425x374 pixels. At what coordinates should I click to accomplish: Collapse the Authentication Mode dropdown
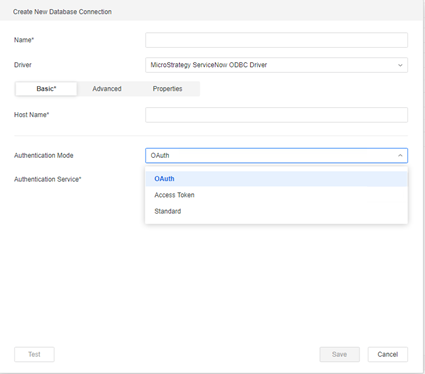[x=276, y=156]
